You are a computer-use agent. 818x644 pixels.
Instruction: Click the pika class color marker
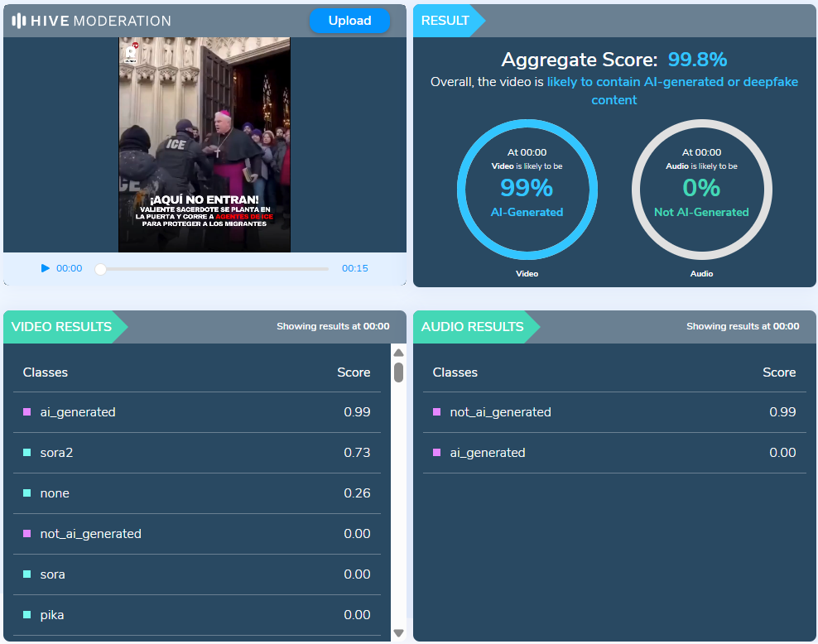[x=27, y=615]
